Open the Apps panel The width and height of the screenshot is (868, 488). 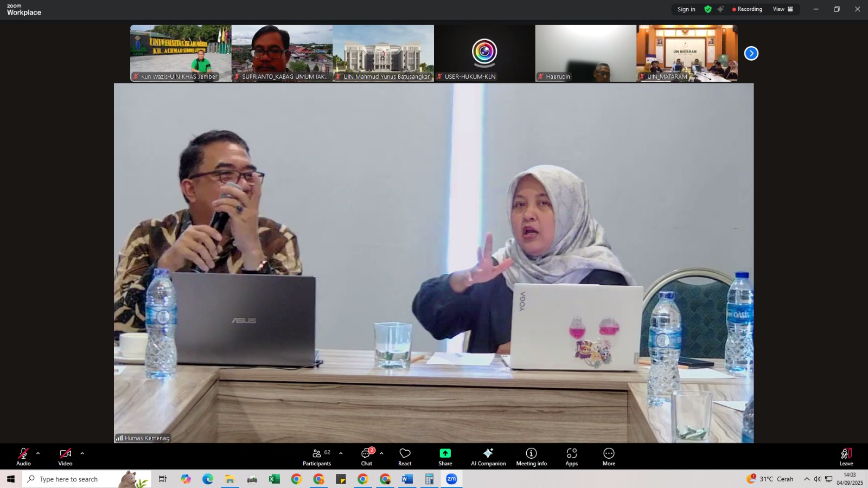(571, 456)
